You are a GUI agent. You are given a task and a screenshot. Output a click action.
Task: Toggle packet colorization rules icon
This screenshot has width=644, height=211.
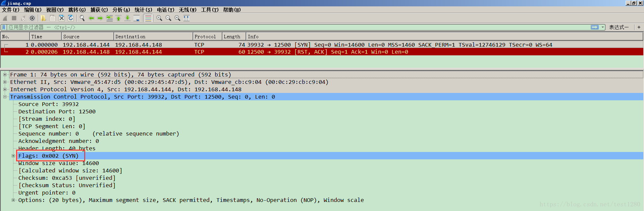(148, 18)
